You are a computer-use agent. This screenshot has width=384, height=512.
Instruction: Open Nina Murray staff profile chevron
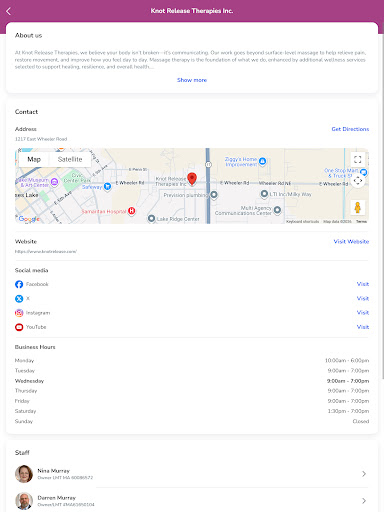point(364,474)
